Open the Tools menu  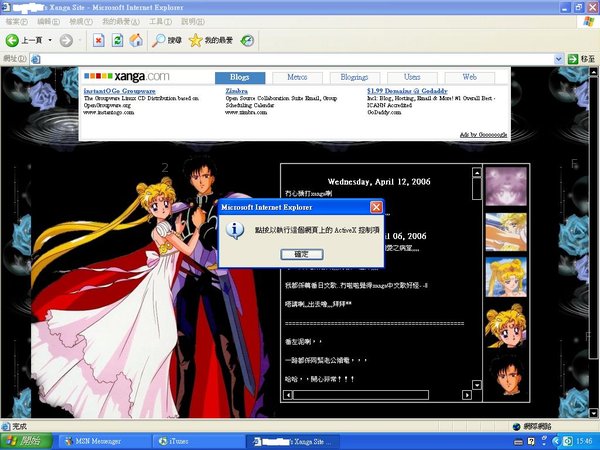click(x=160, y=22)
